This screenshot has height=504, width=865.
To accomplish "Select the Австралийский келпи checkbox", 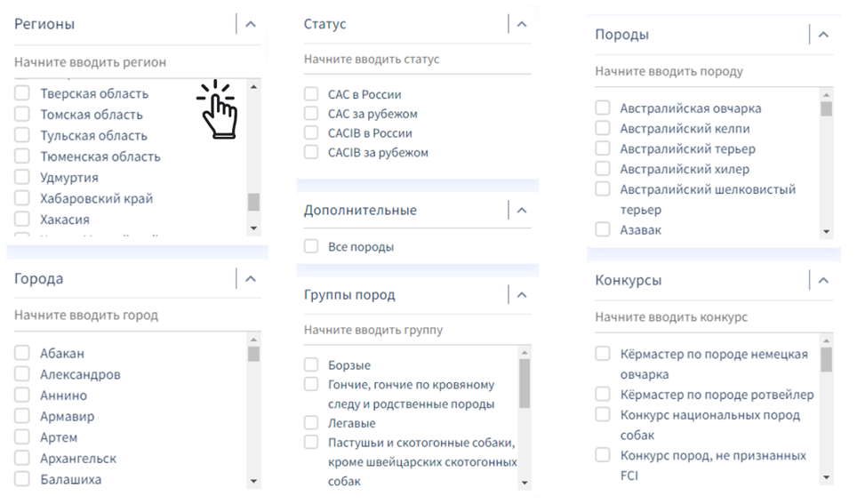I will tap(603, 128).
